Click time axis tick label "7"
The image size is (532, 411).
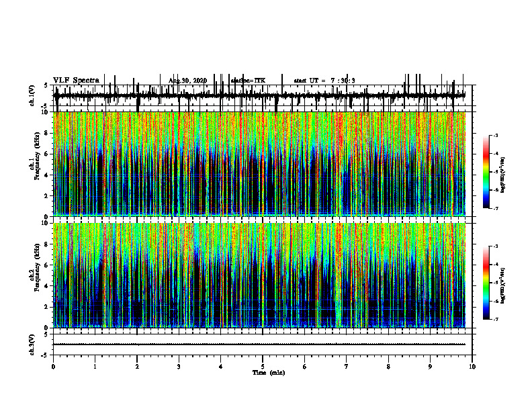coord(347,367)
